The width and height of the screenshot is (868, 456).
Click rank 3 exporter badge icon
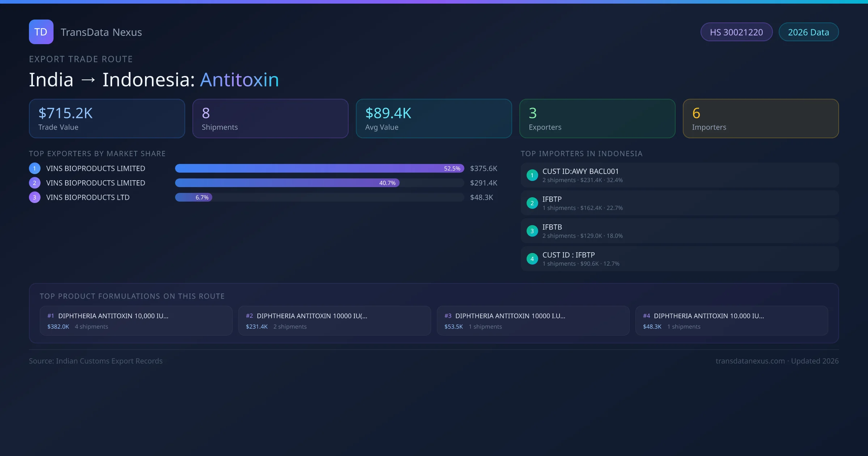35,197
